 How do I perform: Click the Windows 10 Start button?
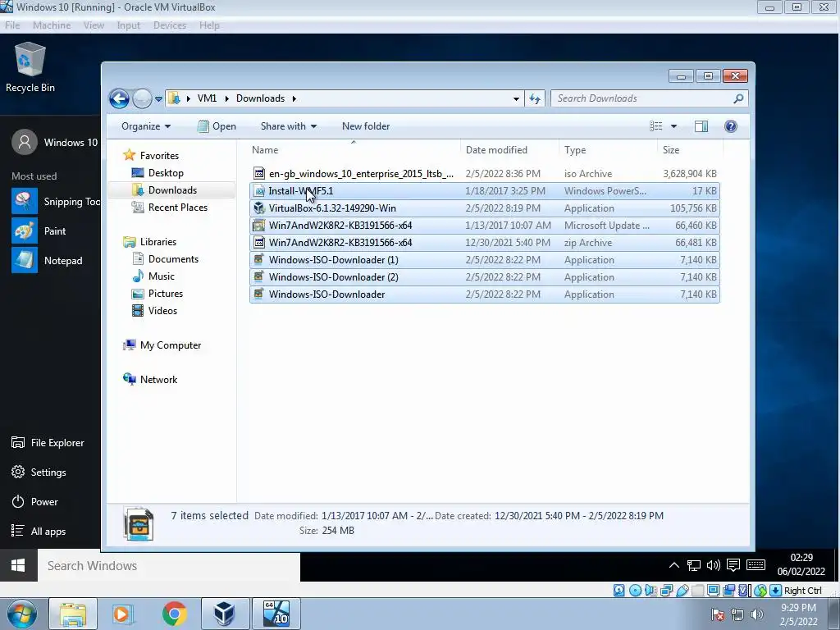point(18,566)
